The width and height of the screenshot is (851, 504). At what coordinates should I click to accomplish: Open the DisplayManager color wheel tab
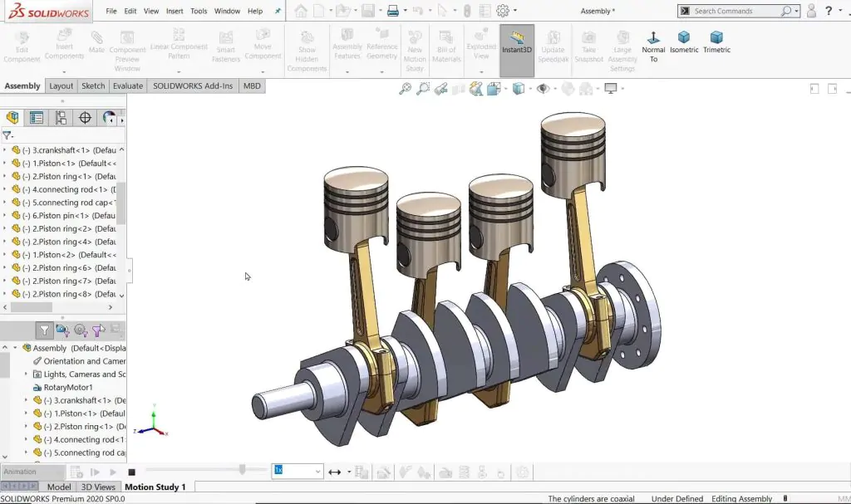(109, 118)
